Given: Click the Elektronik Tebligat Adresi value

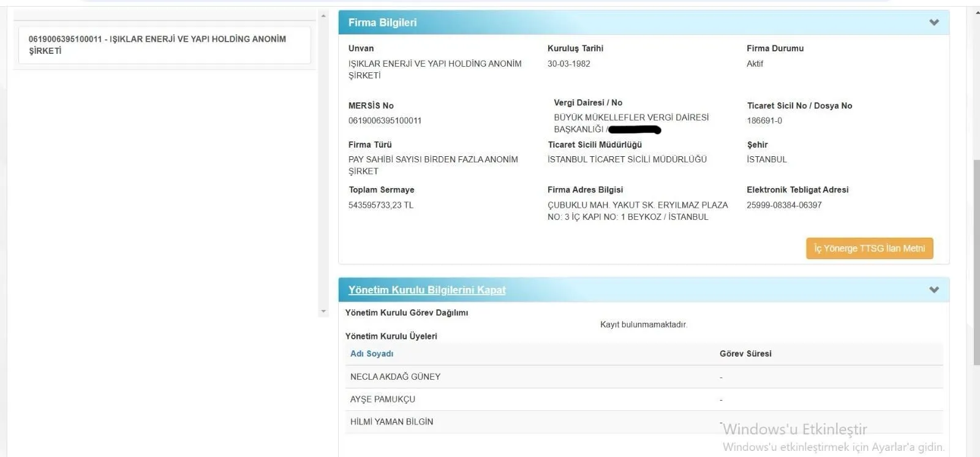Looking at the screenshot, I should pyautogui.click(x=784, y=205).
